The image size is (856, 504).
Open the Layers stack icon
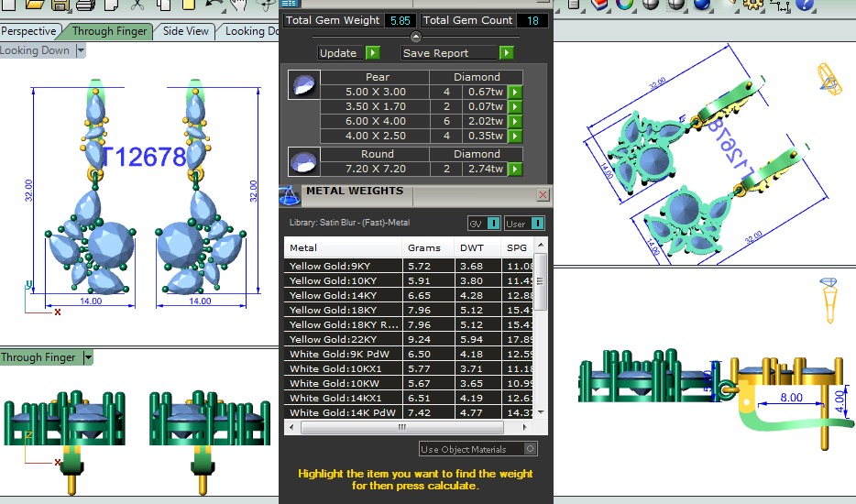pos(599,5)
